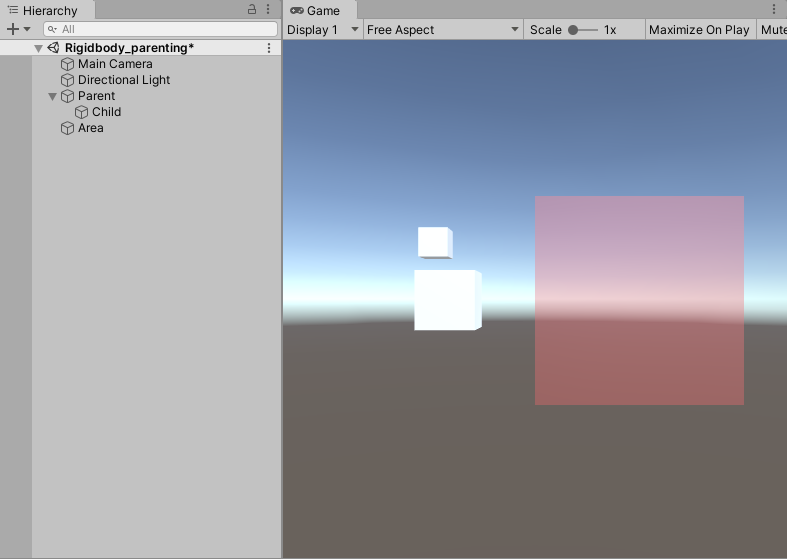Viewport: 787px width, 559px height.
Task: Click the Scale label in Game toolbar
Action: (546, 30)
